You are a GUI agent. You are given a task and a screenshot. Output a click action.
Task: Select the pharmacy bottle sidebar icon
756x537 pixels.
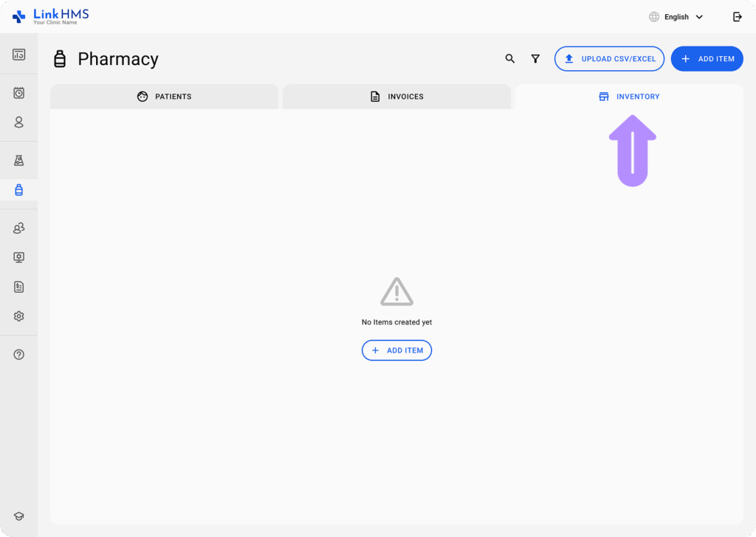(18, 190)
